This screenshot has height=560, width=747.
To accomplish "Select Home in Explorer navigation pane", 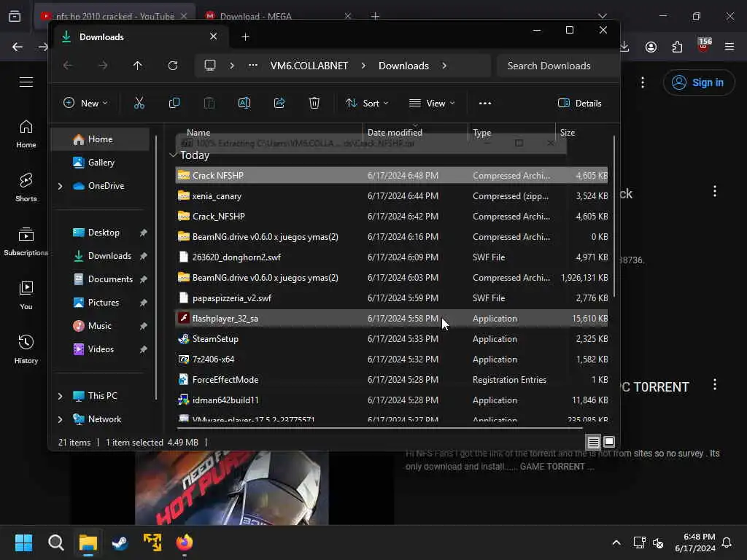I will pyautogui.click(x=100, y=139).
